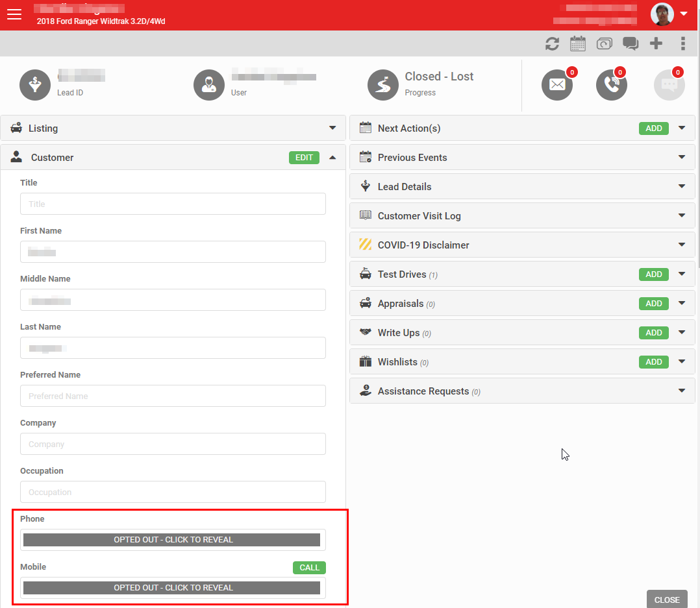Screen dimensions: 700x608
Task: Reveal the opted-out Phone number
Action: click(172, 540)
